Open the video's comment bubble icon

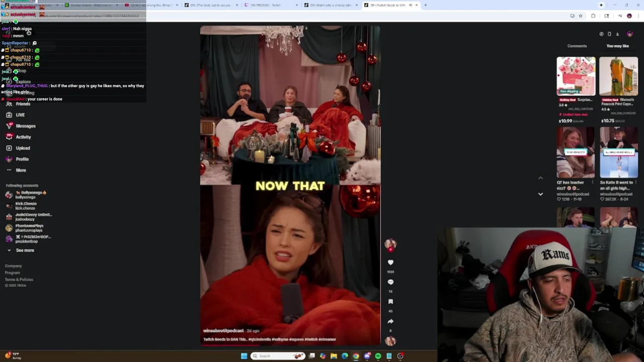[390, 282]
